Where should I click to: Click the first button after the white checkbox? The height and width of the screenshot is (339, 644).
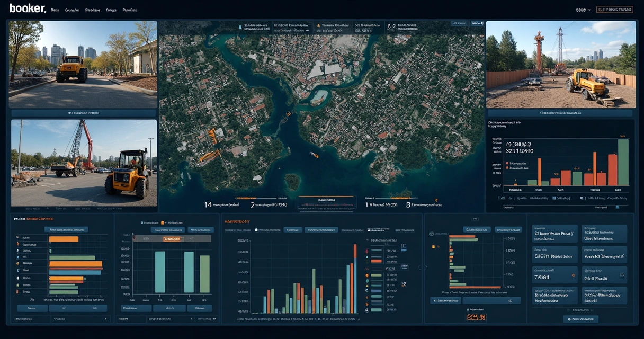293,230
